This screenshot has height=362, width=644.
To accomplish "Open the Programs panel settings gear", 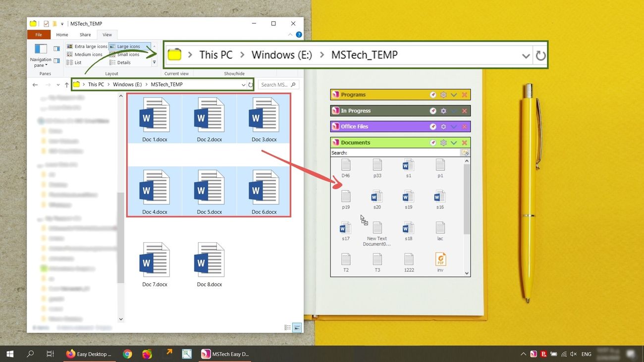I will coord(443,95).
